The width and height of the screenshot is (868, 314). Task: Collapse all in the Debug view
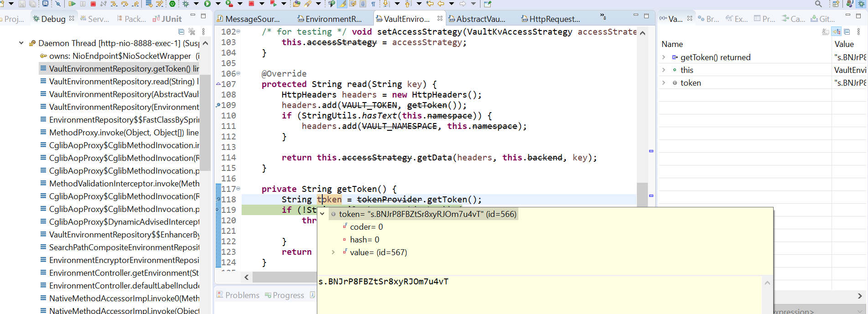click(181, 31)
